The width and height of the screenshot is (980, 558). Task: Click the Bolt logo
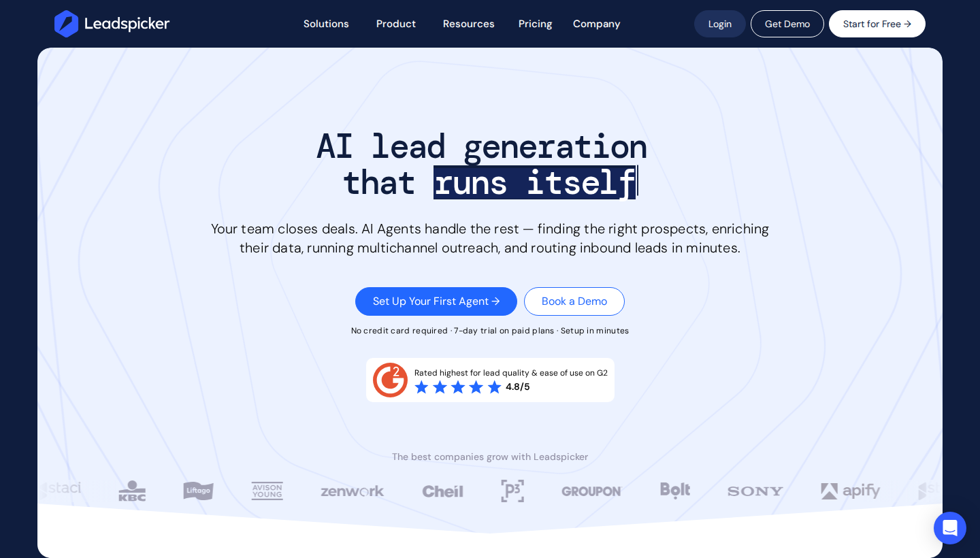675,491
